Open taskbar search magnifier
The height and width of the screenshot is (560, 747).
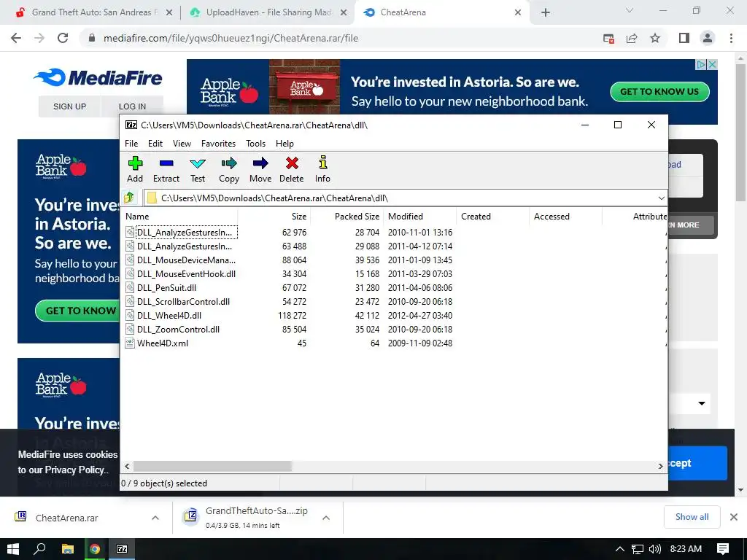click(x=40, y=549)
